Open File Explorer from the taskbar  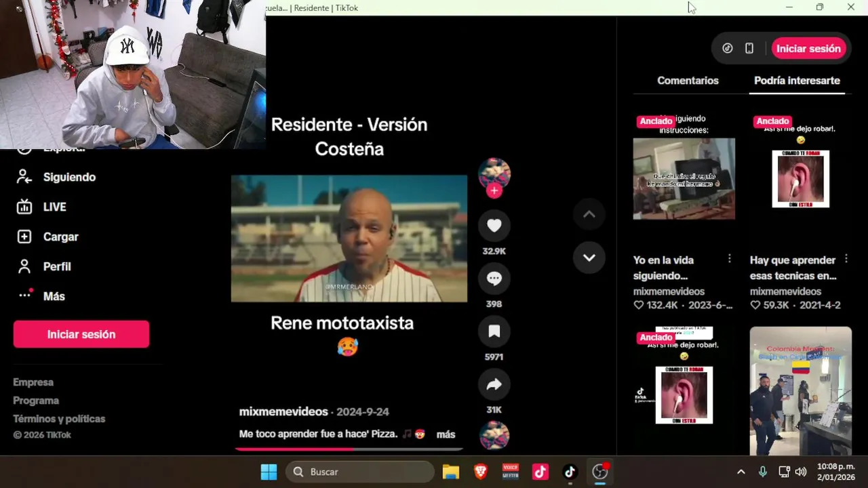pos(451,472)
